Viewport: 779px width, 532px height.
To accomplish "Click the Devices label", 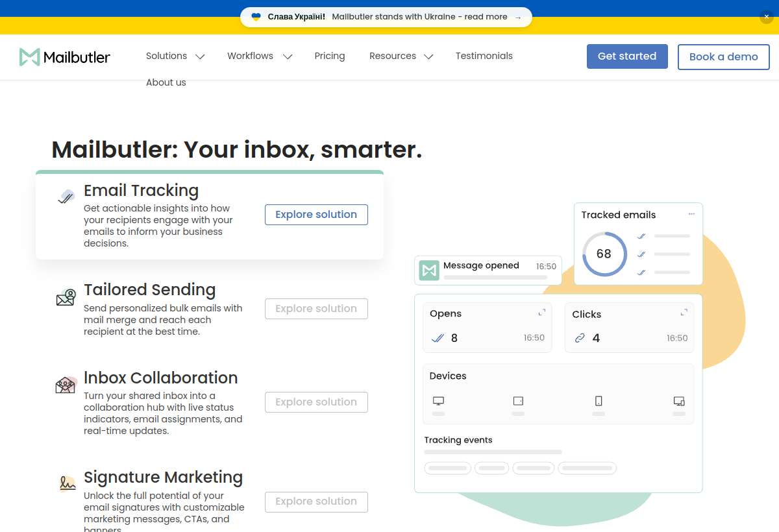I will (x=448, y=376).
